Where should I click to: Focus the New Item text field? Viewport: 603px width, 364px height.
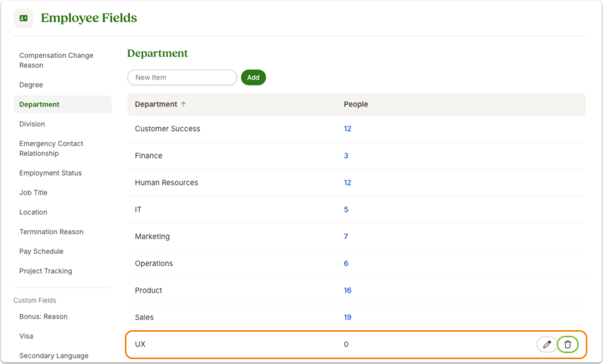(x=182, y=78)
